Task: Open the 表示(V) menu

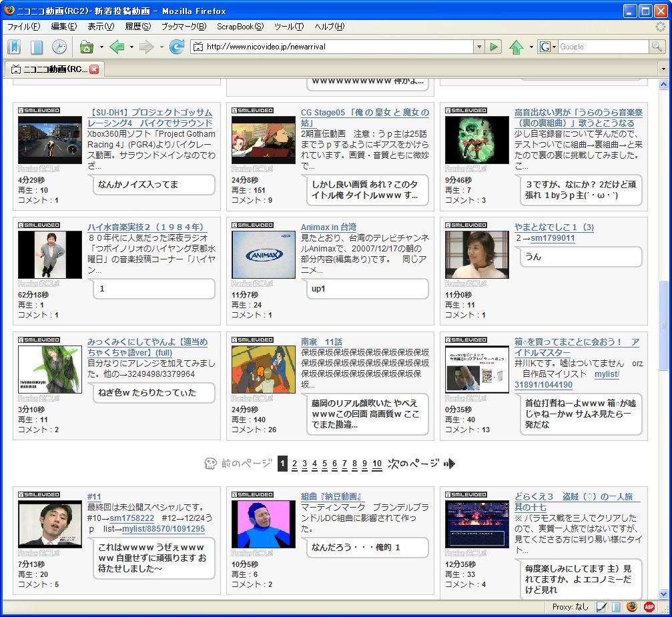Action: (x=101, y=27)
